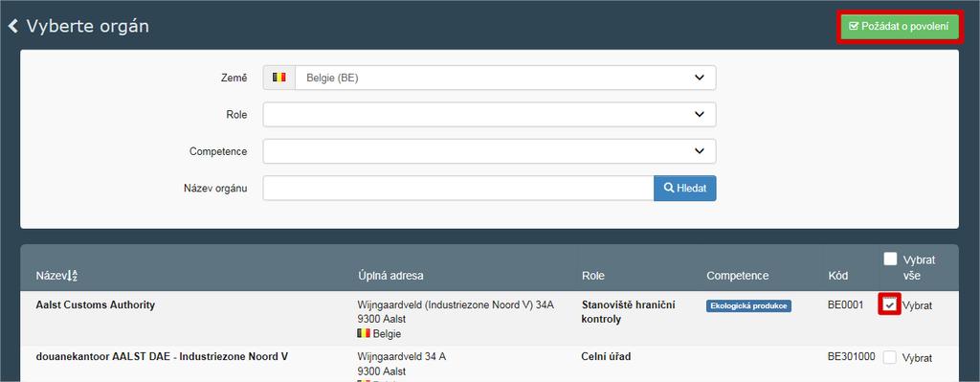Image resolution: width=980 pixels, height=382 pixels.
Task: Click the Celní úřad role text
Action: [606, 356]
